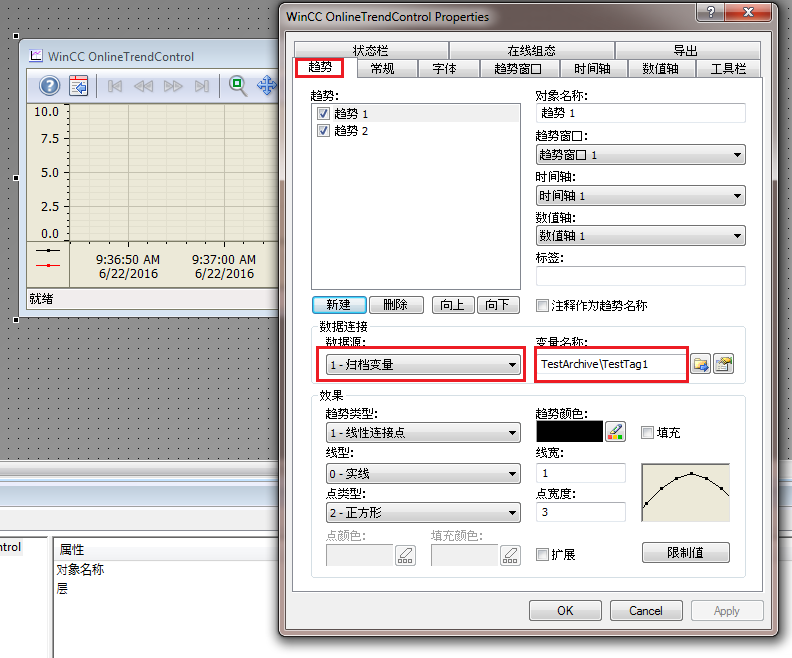
Task: Open configuration dialog icon in trend toolbar
Action: tap(78, 86)
